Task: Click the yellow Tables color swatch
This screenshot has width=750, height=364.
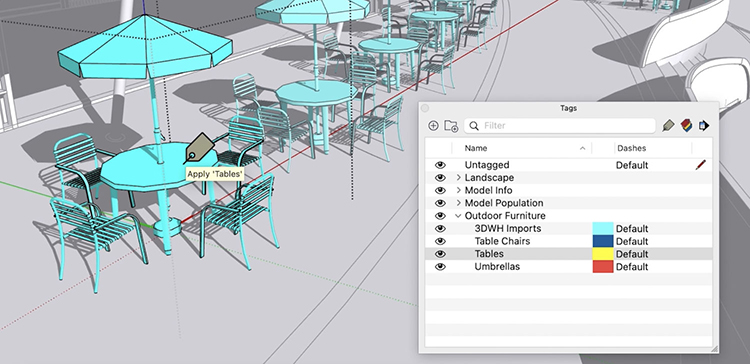Action: (x=603, y=254)
